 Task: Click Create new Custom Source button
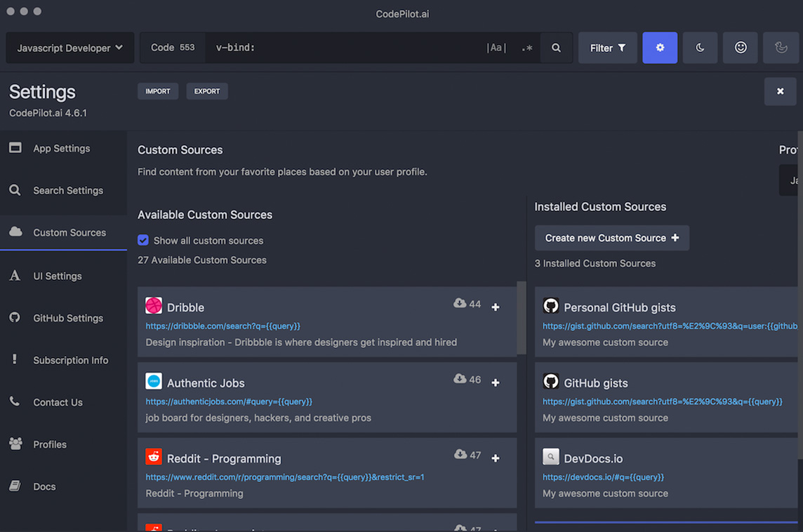611,238
